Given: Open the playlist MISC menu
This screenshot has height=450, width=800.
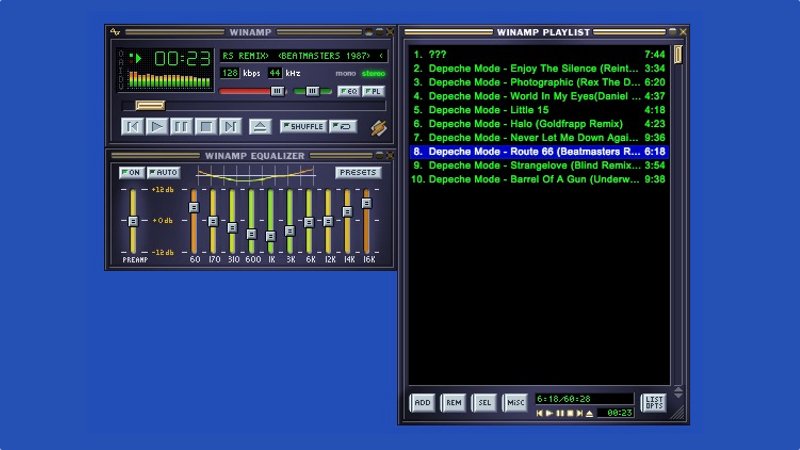Looking at the screenshot, I should pyautogui.click(x=515, y=403).
